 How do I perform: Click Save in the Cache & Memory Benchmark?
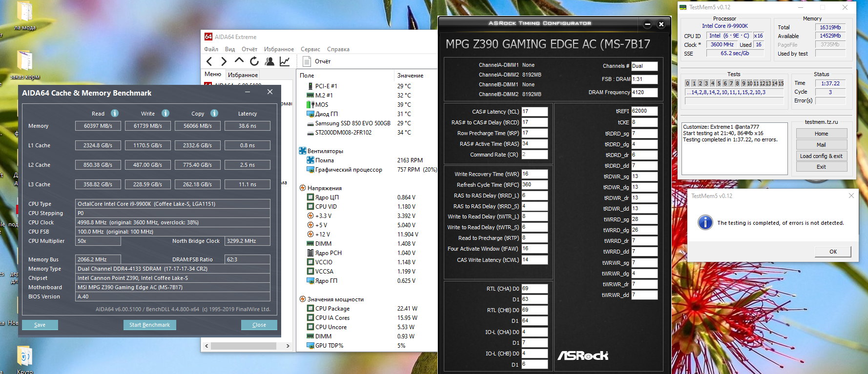tap(40, 325)
